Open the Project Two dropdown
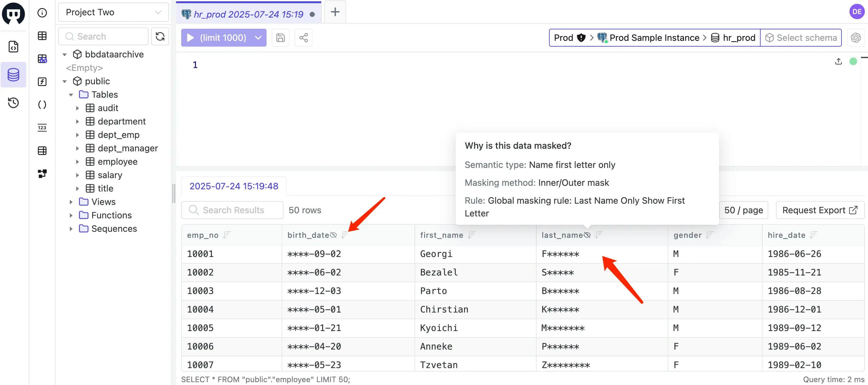 (113, 12)
